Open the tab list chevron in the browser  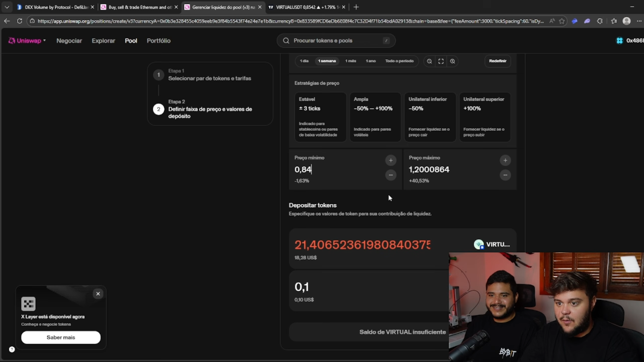(x=7, y=7)
